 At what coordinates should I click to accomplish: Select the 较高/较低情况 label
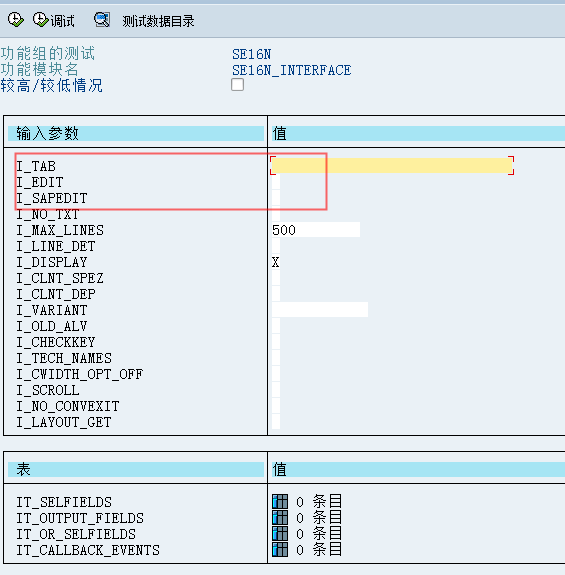(52, 85)
